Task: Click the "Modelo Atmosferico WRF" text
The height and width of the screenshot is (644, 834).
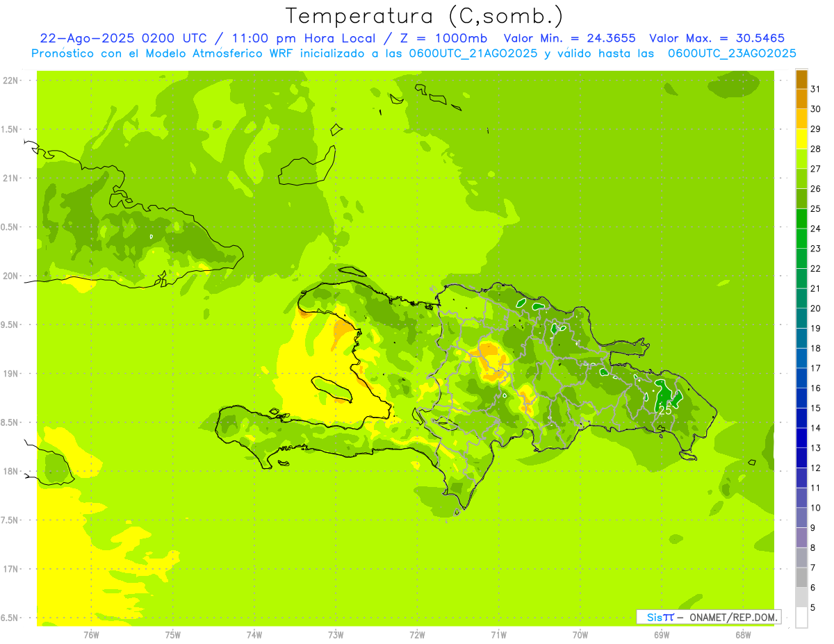Action: pyautogui.click(x=220, y=53)
